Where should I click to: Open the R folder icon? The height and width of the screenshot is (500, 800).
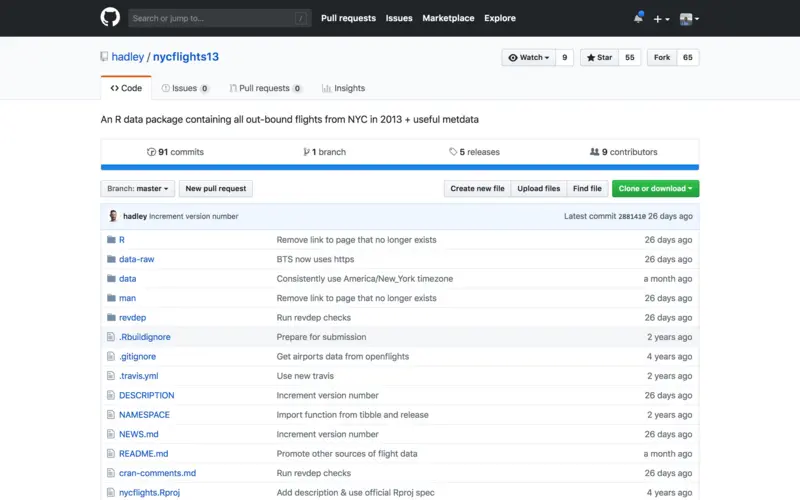pos(111,239)
